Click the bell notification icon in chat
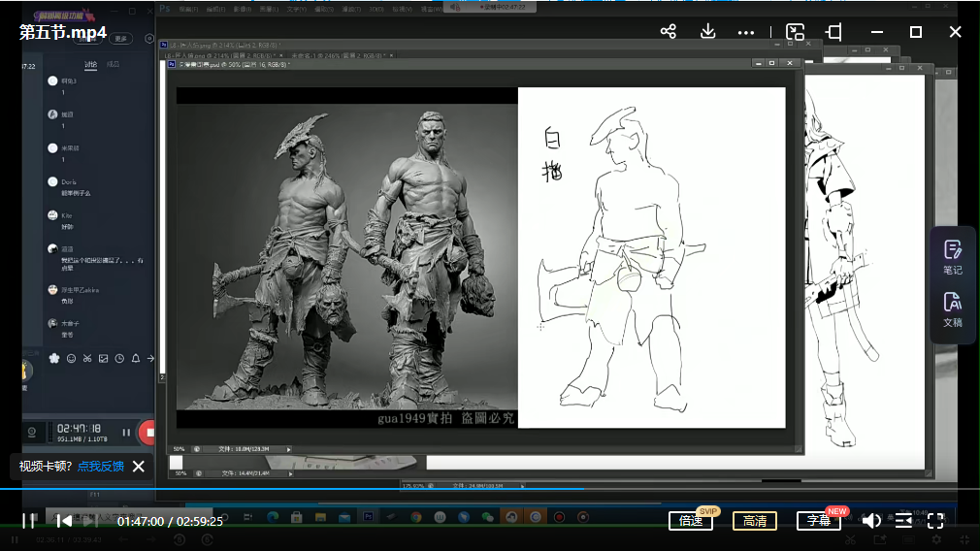 click(x=136, y=359)
